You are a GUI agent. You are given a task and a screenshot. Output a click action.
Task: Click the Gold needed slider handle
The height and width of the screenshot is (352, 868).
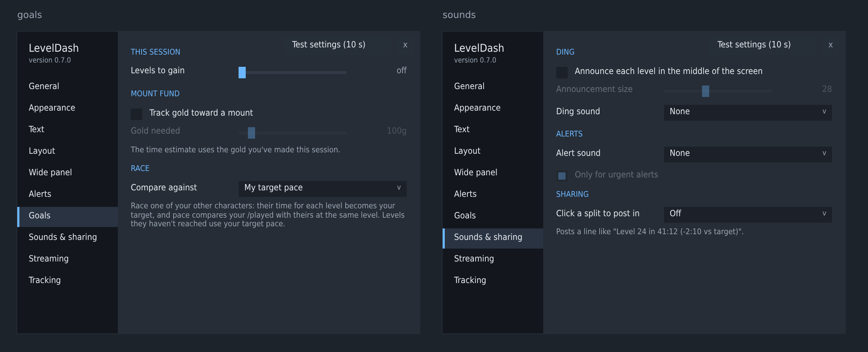coord(251,133)
